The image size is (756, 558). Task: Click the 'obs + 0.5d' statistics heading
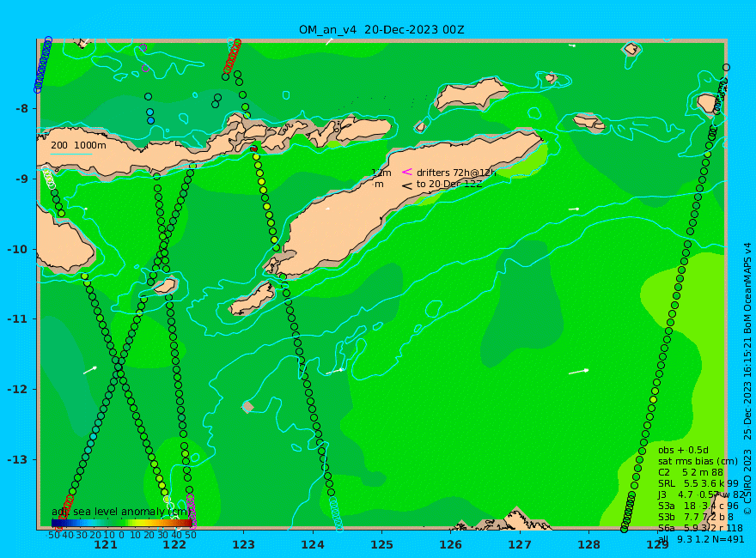(x=683, y=450)
